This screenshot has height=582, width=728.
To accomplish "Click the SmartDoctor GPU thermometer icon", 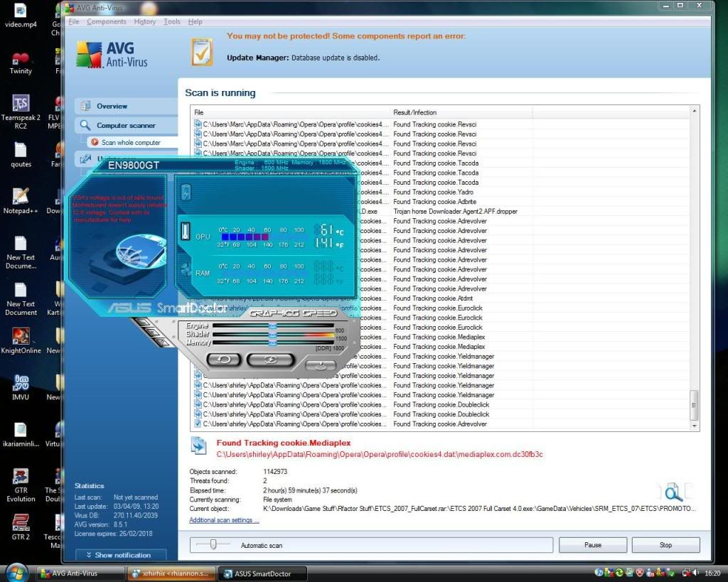I will (186, 231).
